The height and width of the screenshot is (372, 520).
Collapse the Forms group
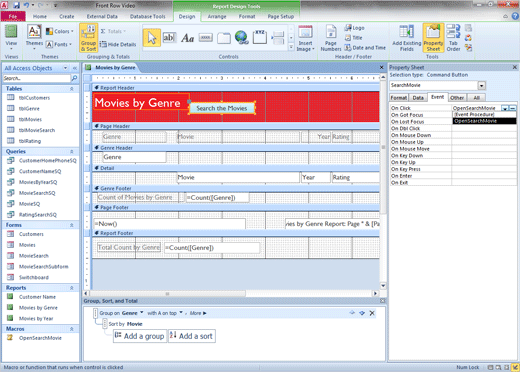click(72, 225)
